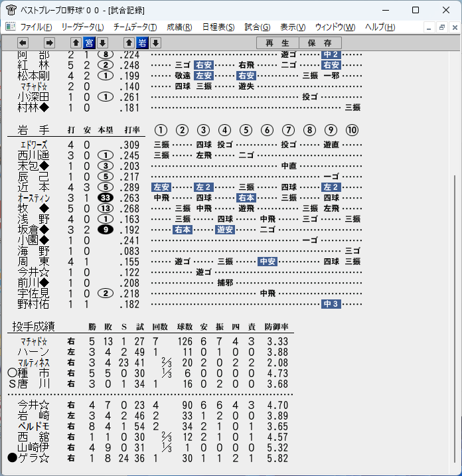Open the チームデータ(T) menu
The image size is (462, 476).
point(135,27)
